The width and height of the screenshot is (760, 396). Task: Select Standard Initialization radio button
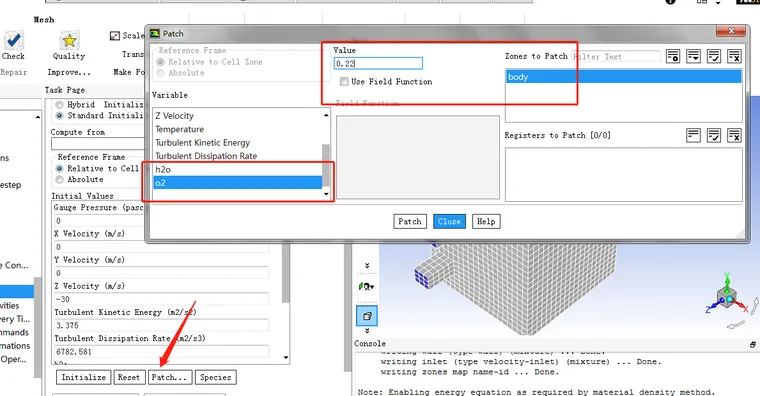[59, 115]
